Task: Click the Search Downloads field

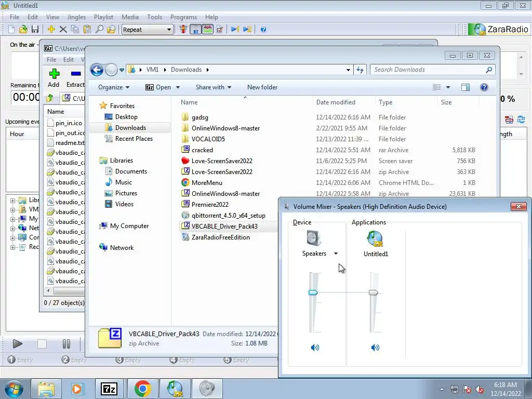Action: pos(433,70)
